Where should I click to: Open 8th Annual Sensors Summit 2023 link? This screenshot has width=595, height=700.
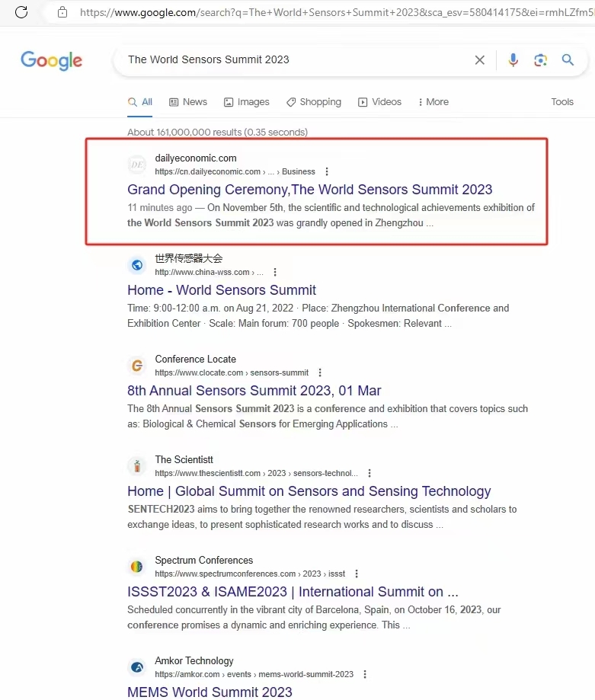[x=254, y=391]
